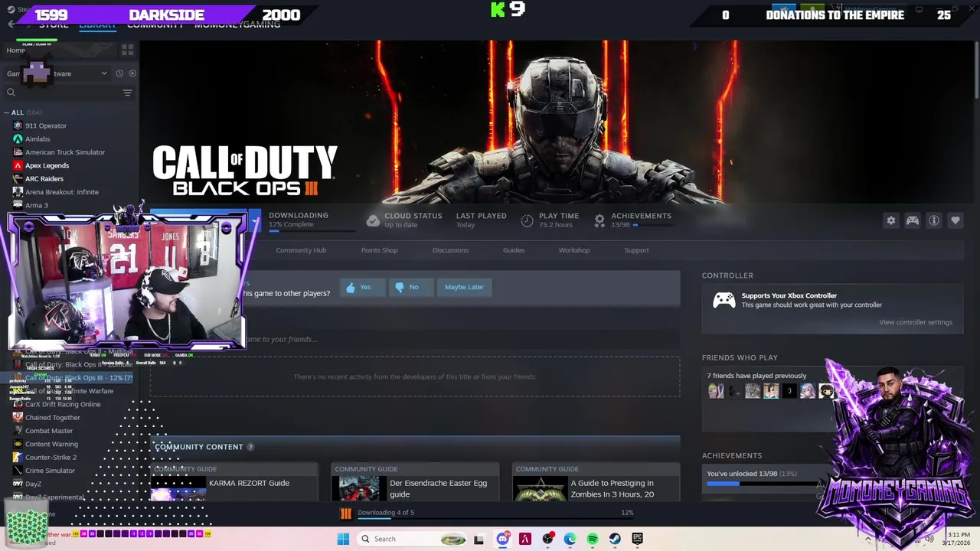Open Discord from the taskbar
Viewport: 980px width, 551px height.
(503, 539)
